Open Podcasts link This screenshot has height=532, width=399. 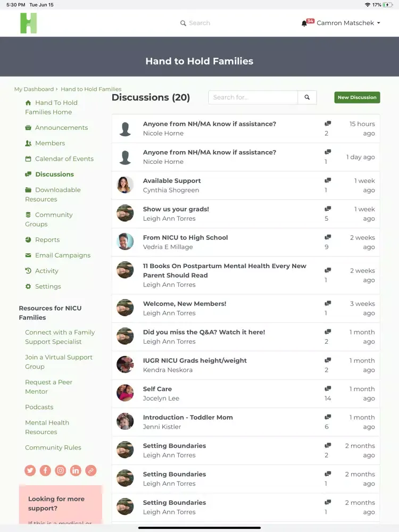(39, 407)
